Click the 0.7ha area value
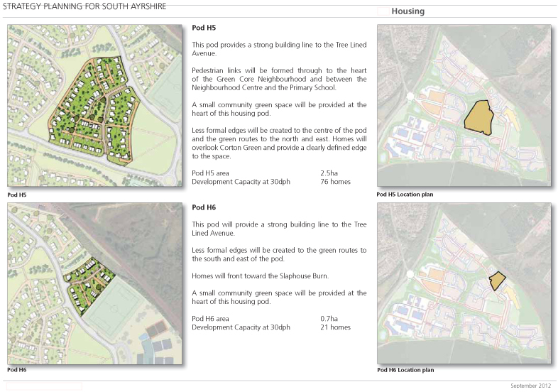This screenshot has width=558, height=392. 329,319
